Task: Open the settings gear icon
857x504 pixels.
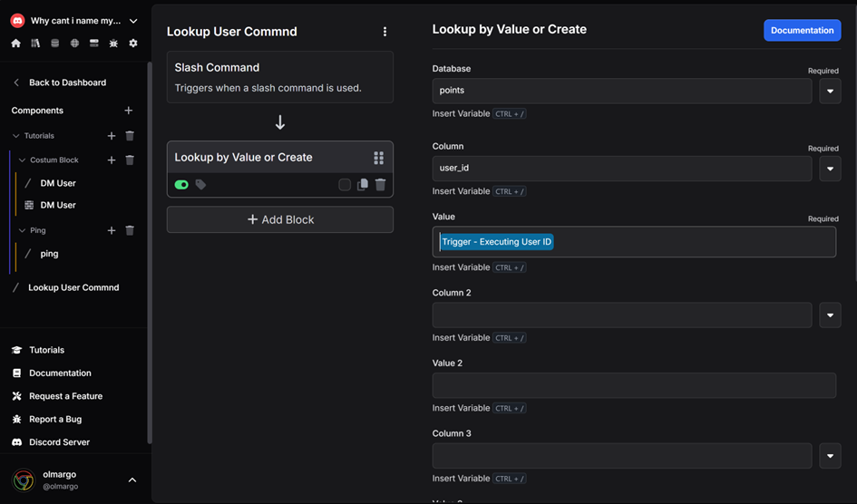Action: (133, 44)
